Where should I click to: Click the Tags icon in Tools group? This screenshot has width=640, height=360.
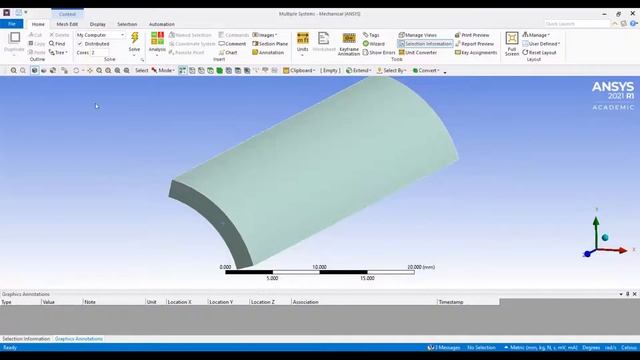(x=366, y=35)
